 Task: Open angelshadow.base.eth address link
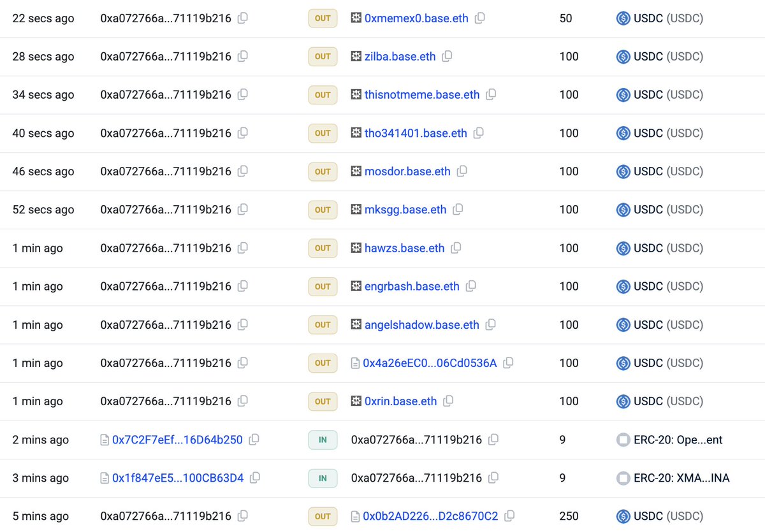pos(422,325)
